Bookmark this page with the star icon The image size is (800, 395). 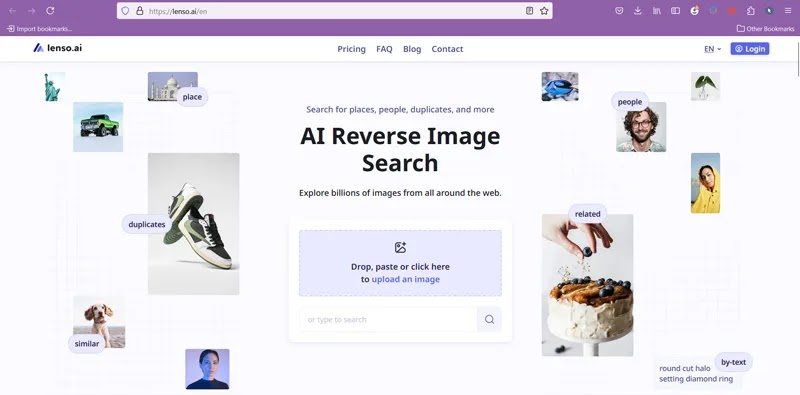point(544,11)
